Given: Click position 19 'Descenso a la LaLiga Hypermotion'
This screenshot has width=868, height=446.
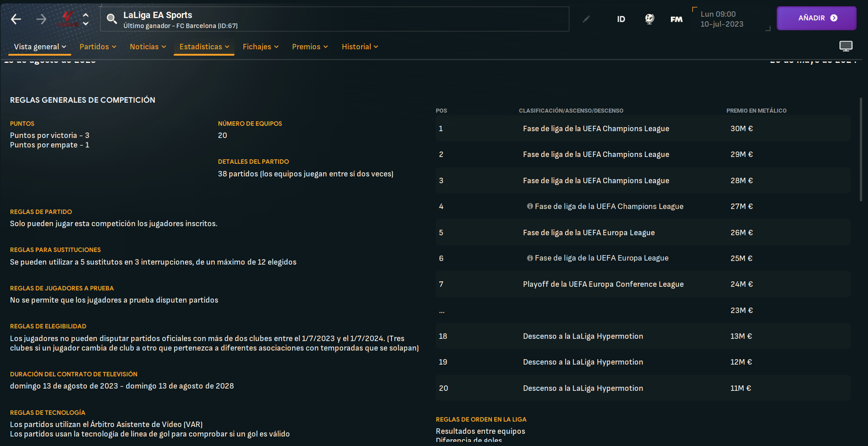Looking at the screenshot, I should pyautogui.click(x=583, y=362).
